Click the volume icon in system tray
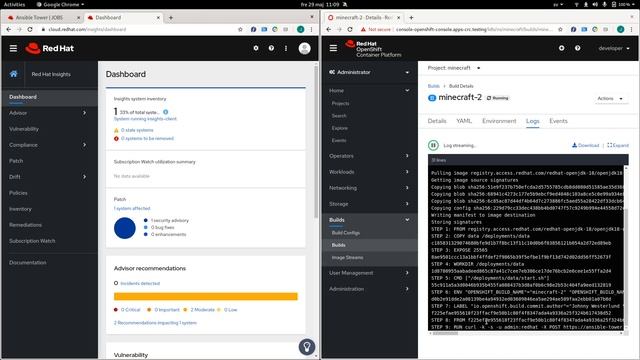This screenshot has height=360, width=640. point(595,4)
